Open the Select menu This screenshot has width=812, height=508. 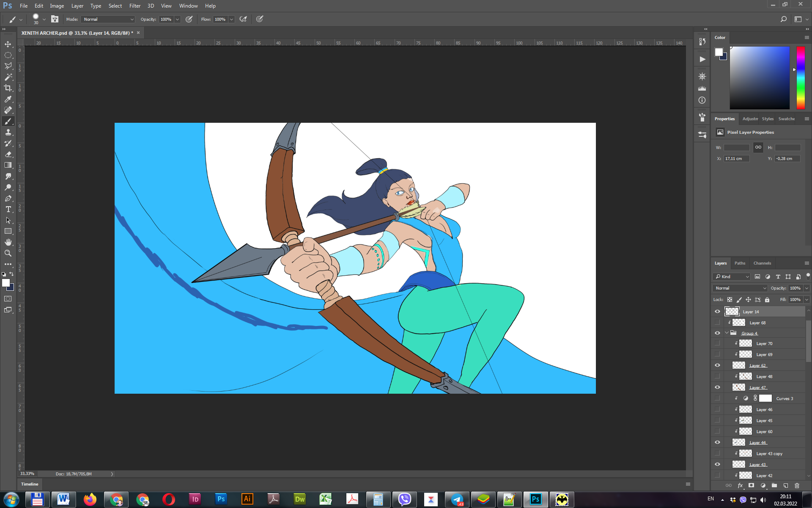tap(115, 6)
